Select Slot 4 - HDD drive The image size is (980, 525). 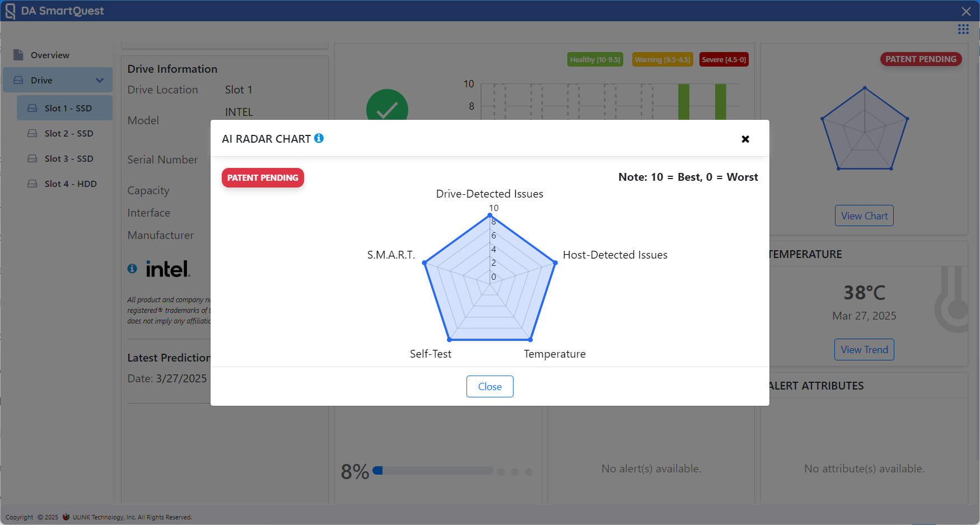pyautogui.click(x=70, y=184)
